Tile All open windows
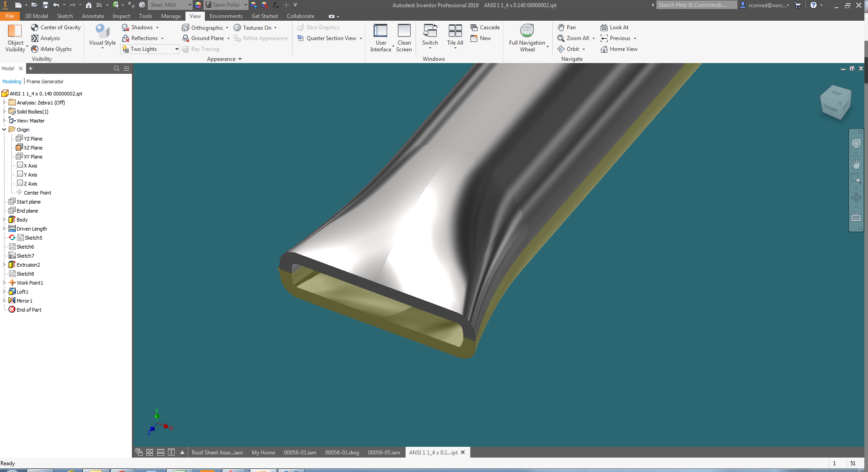Screen dimensions: 868x472 click(x=455, y=36)
